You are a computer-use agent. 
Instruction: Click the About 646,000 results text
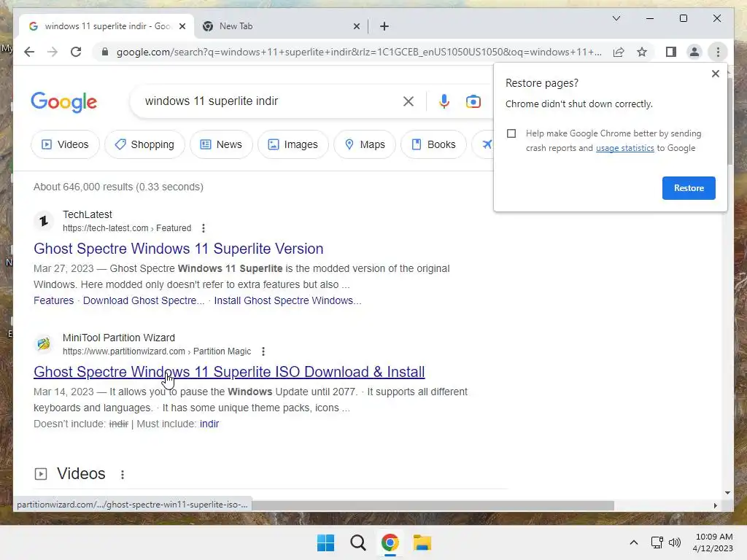[118, 187]
